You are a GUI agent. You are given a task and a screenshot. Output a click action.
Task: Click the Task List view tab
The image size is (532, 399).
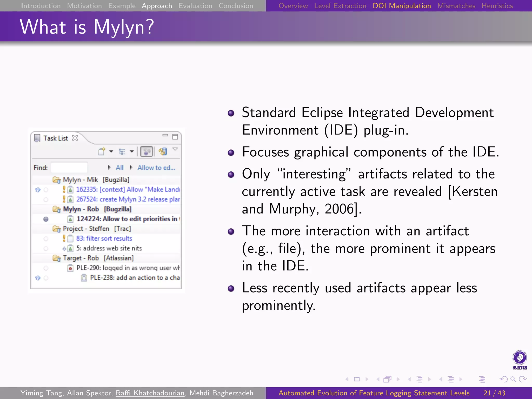tap(55, 138)
